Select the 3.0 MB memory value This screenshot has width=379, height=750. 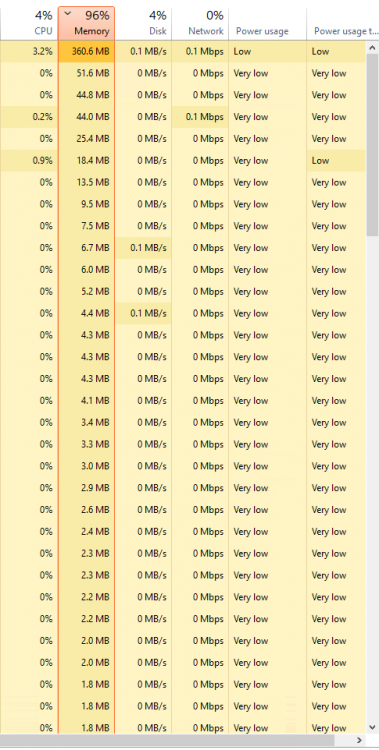pos(94,466)
